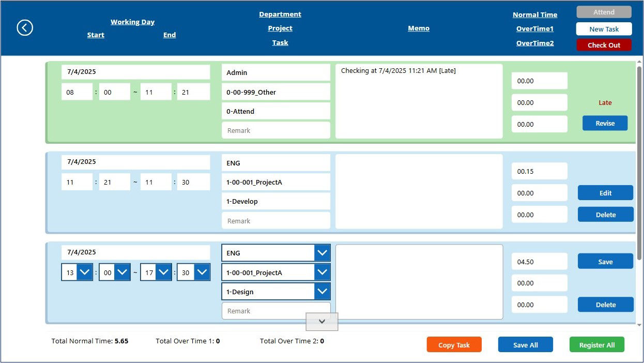Screen dimensions: 644x363
Task: Click the Late status text
Action: (x=605, y=103)
